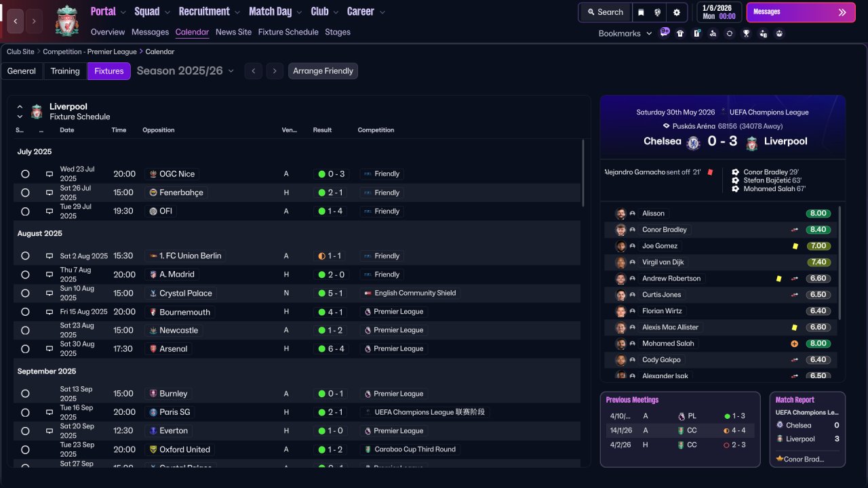Screen dimensions: 868x488
Task: Collapse Liverpool fixture schedule with up chevron
Action: pos(20,107)
